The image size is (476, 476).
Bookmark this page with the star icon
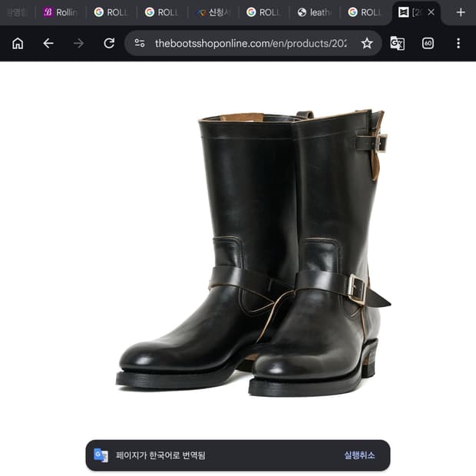(367, 44)
